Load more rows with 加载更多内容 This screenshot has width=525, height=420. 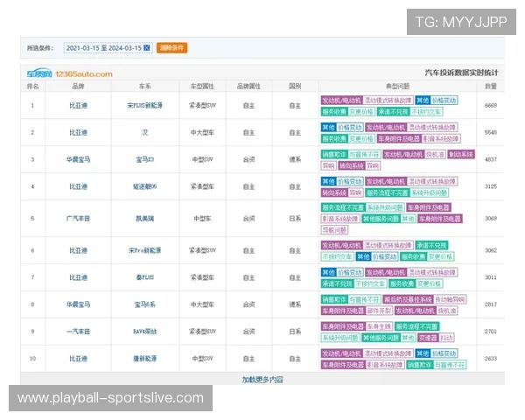click(262, 380)
